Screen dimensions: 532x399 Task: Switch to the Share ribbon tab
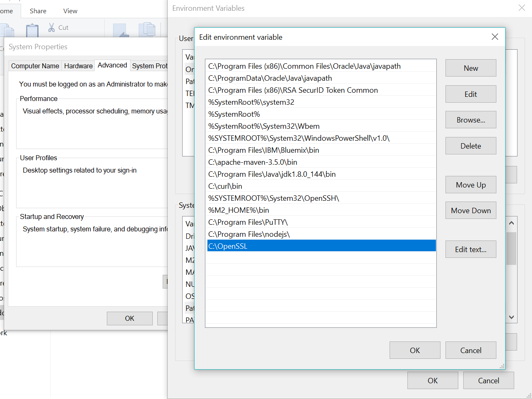(38, 11)
